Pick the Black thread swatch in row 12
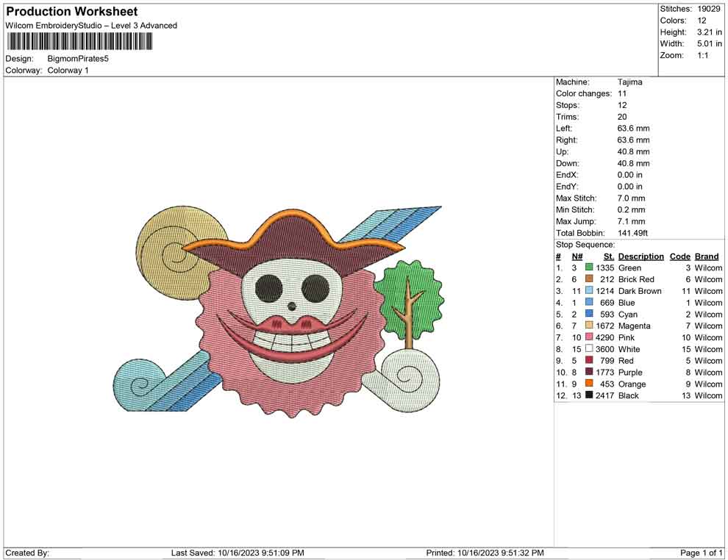The image size is (728, 560). point(589,395)
